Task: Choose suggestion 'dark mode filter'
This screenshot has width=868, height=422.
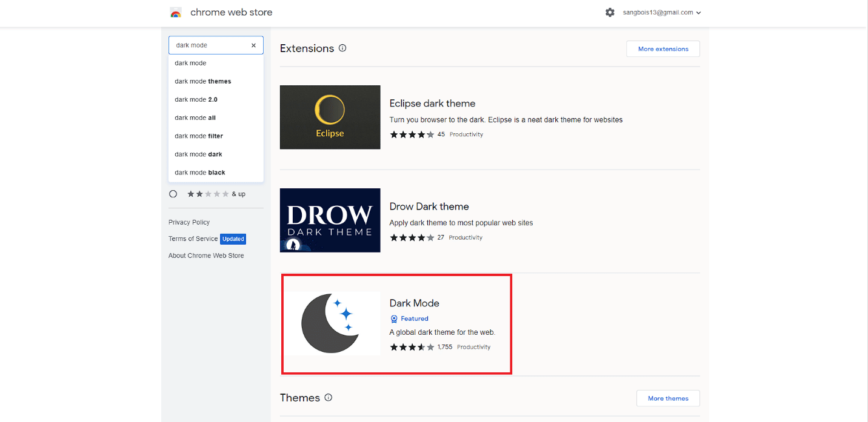Action: point(216,136)
